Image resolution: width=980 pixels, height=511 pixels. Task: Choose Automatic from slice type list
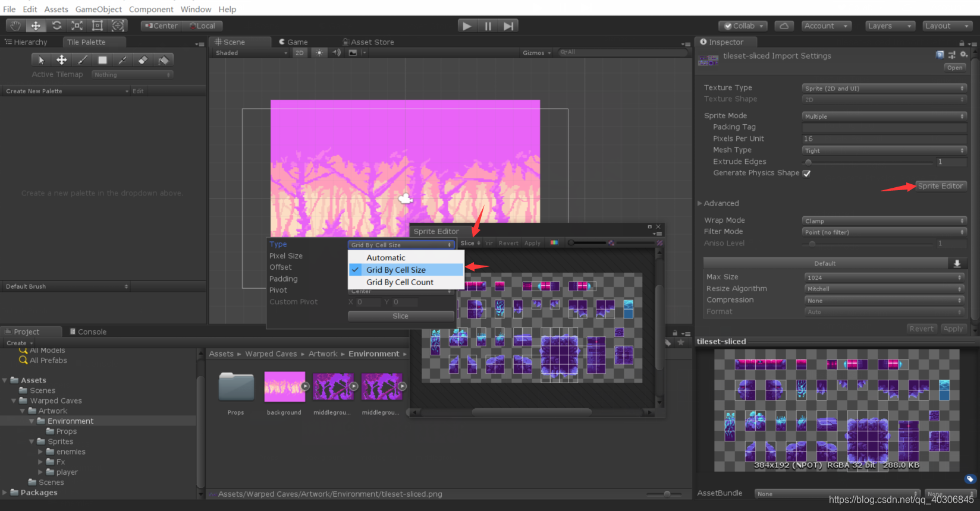point(406,258)
